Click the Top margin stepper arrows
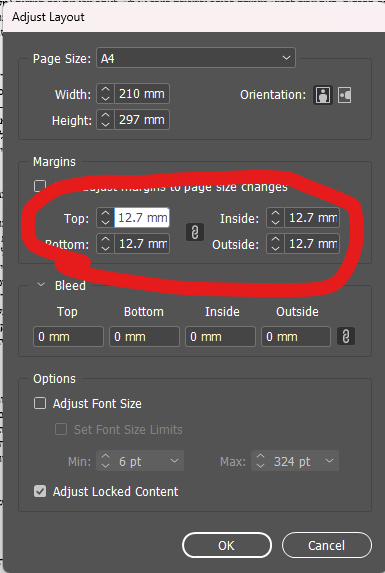 (105, 218)
